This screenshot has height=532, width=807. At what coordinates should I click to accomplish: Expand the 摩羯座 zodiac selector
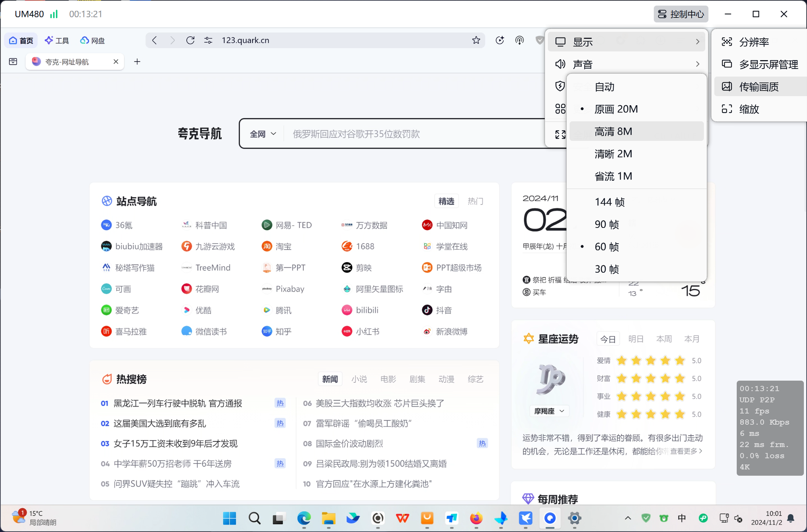[x=549, y=411]
